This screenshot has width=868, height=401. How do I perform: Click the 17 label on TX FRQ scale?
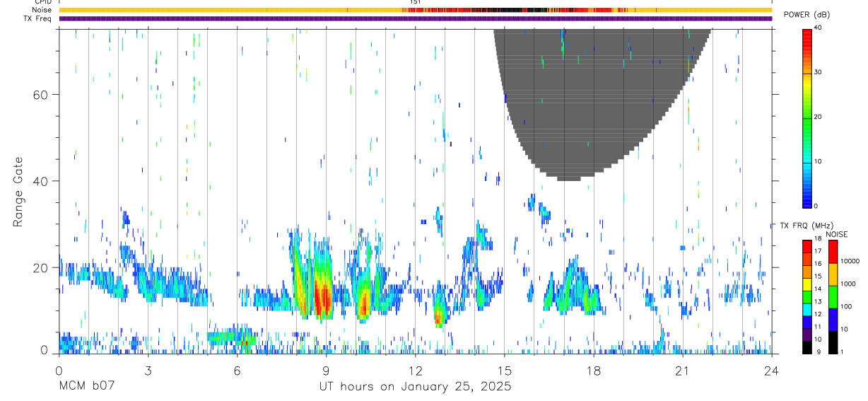click(x=819, y=251)
